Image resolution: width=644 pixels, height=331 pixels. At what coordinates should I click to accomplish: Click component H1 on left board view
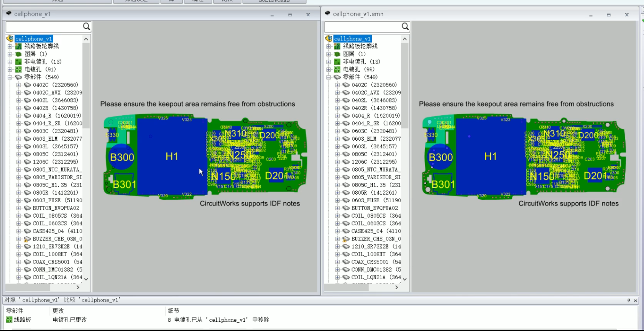[x=172, y=156]
